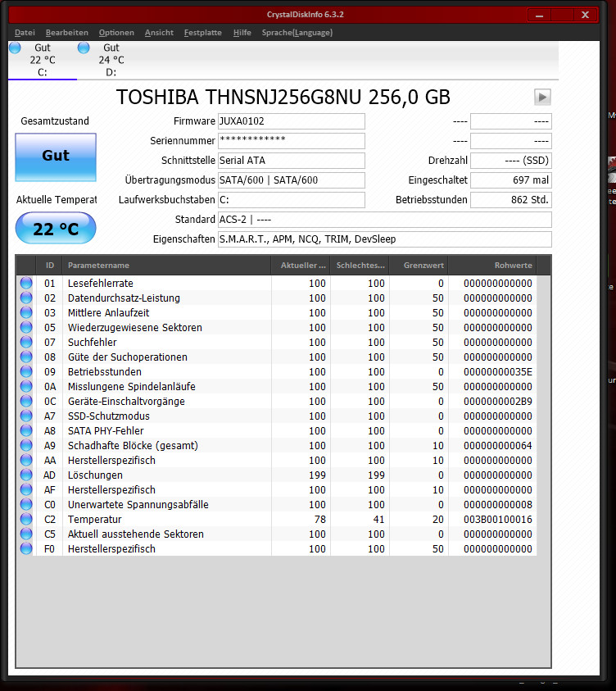The height and width of the screenshot is (691, 616).
Task: Click the Laufwerksbuchstaben field C:
Action: click(292, 200)
